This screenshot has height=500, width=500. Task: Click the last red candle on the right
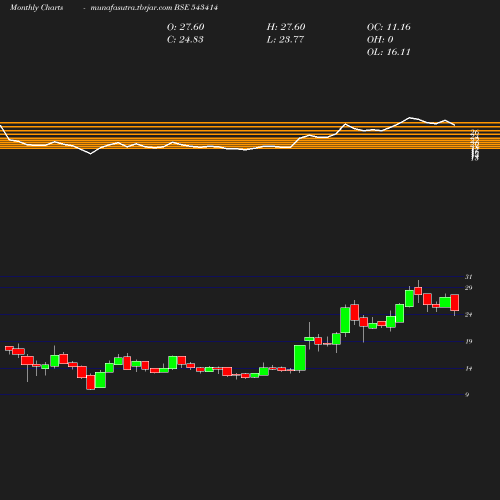point(455,302)
